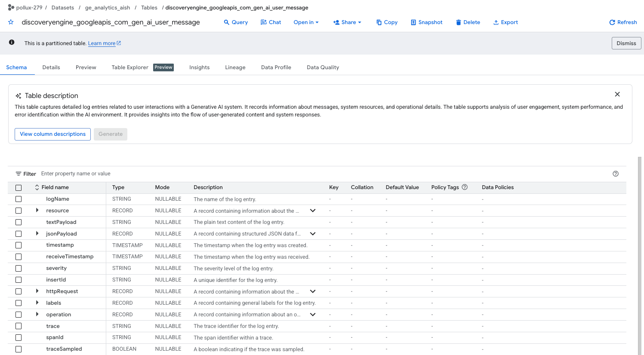Check the httpRequest field checkbox
Viewport: 644px width, 355px height.
[18, 291]
